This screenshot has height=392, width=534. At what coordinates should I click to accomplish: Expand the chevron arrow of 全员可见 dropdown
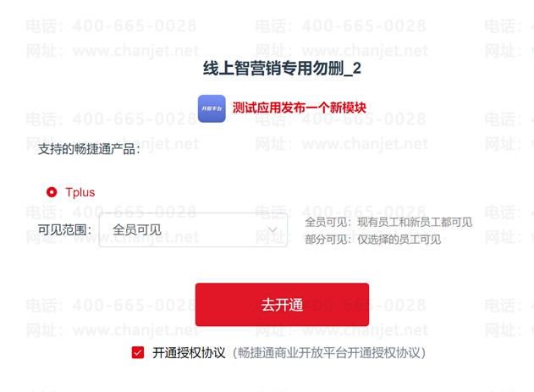[x=273, y=230]
